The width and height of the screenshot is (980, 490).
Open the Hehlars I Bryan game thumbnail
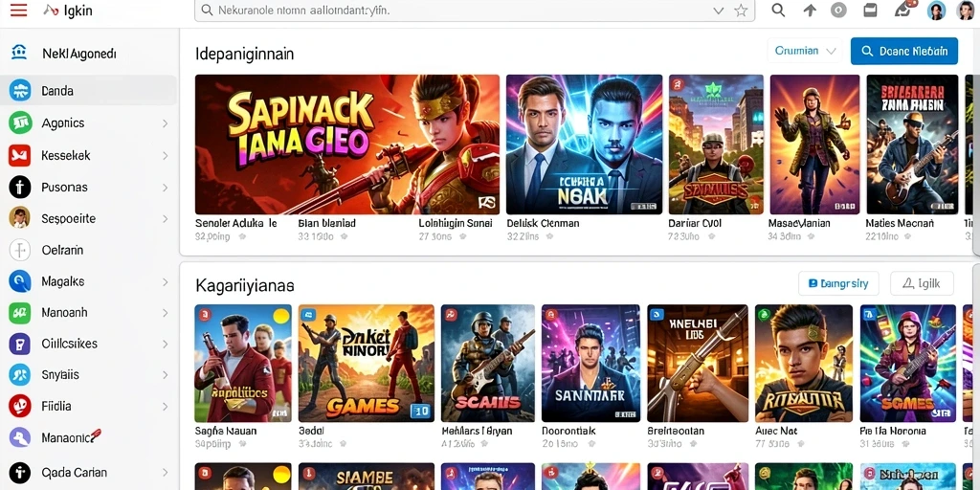pos(487,363)
